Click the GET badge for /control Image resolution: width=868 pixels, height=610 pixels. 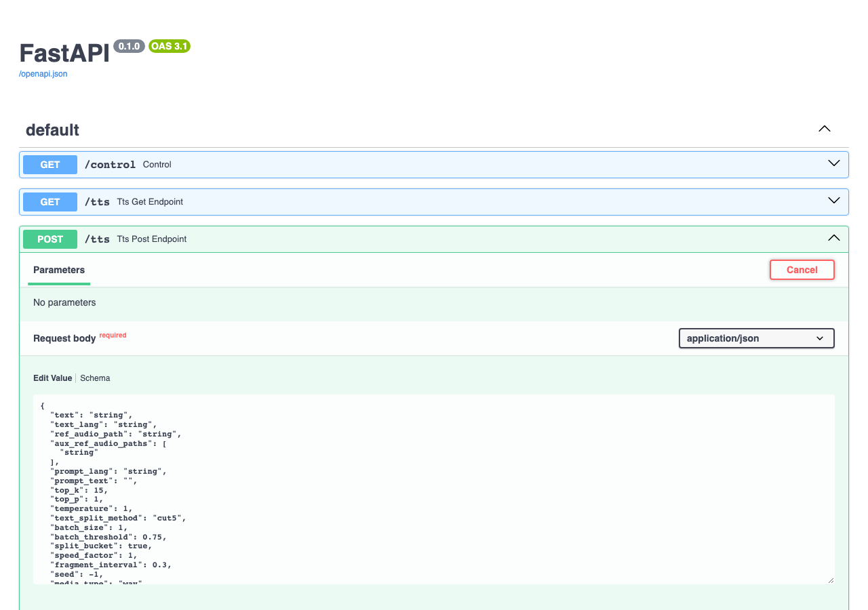50,165
